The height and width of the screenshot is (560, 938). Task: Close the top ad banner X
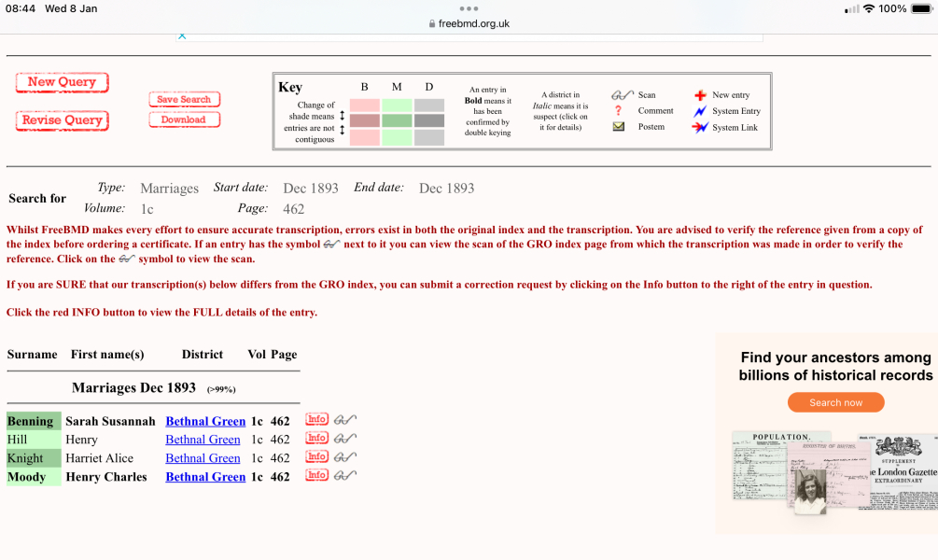(x=182, y=35)
